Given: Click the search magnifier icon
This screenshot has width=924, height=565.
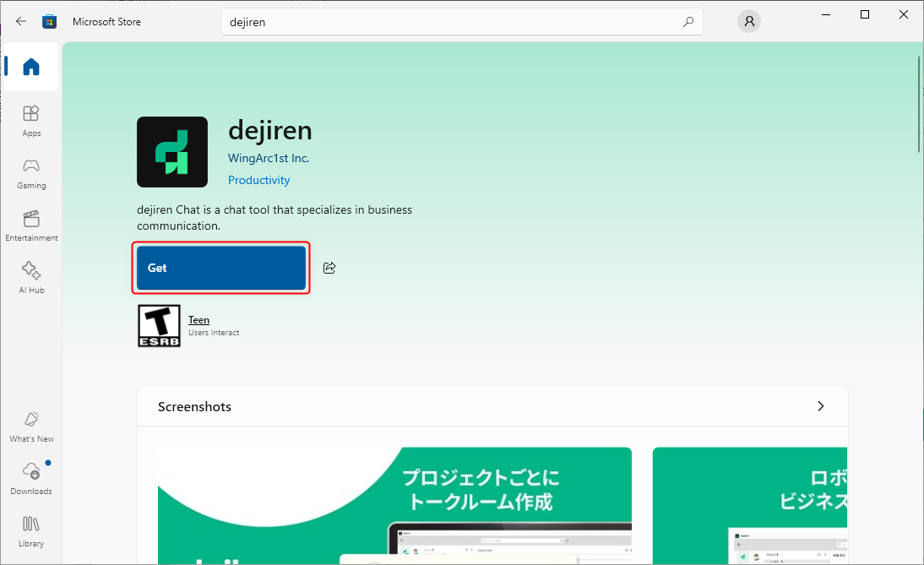Looking at the screenshot, I should pyautogui.click(x=688, y=22).
